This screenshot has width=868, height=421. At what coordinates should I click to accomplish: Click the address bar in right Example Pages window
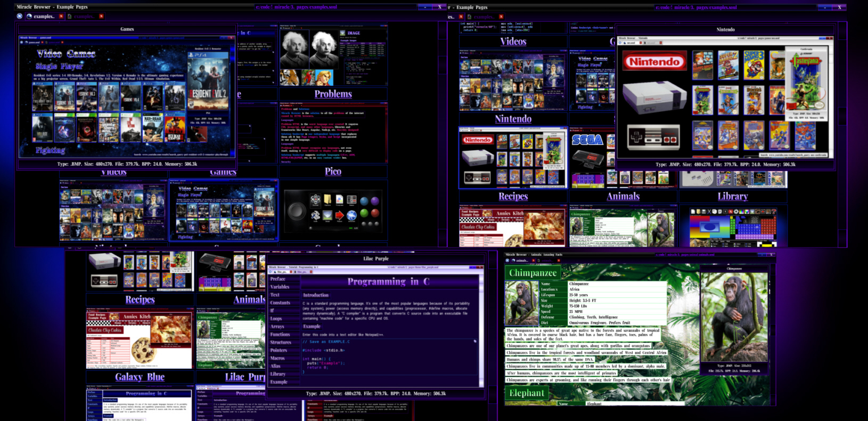point(735,7)
